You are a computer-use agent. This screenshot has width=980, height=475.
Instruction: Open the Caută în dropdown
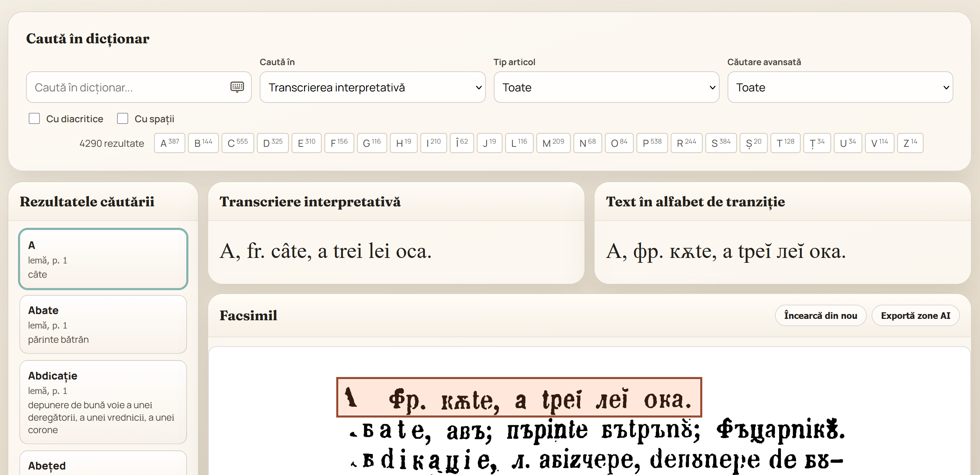(373, 87)
